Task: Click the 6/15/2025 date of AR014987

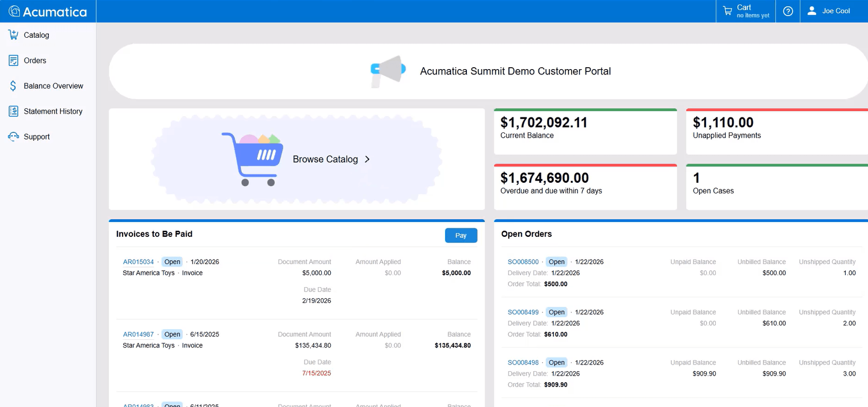Action: (204, 334)
